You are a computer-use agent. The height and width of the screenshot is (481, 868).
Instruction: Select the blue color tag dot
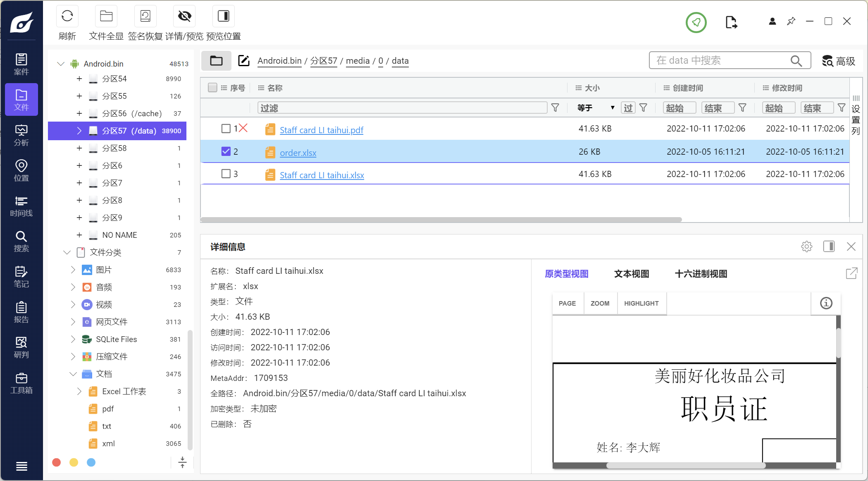(x=91, y=462)
